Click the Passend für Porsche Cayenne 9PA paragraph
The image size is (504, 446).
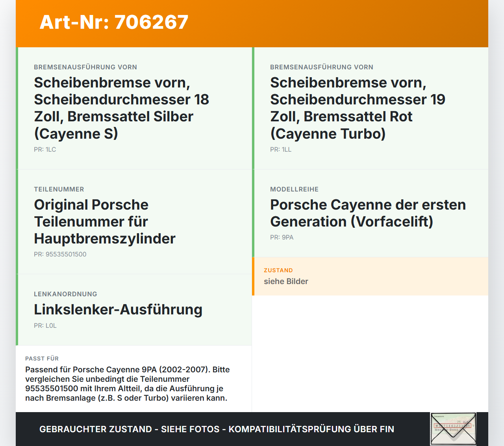coord(128,384)
